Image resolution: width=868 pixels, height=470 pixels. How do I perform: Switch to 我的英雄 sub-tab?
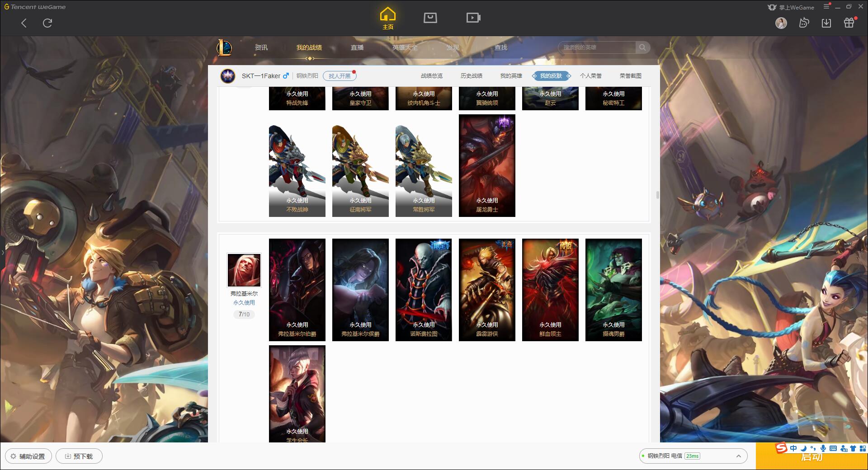pyautogui.click(x=511, y=76)
